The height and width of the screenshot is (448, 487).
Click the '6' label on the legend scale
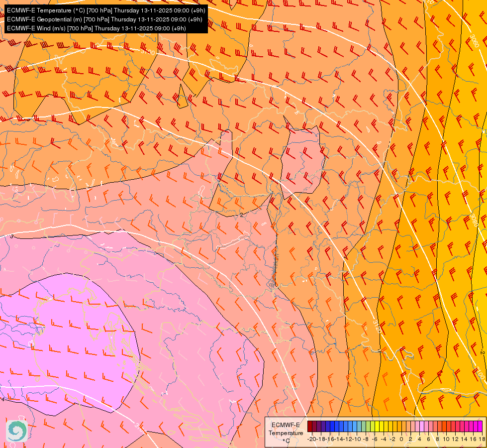(428, 439)
